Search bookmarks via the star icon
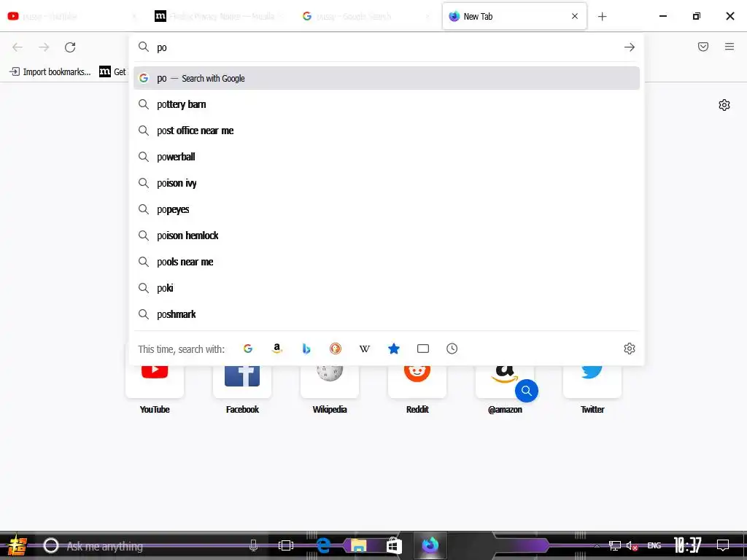The height and width of the screenshot is (560, 747). click(393, 349)
